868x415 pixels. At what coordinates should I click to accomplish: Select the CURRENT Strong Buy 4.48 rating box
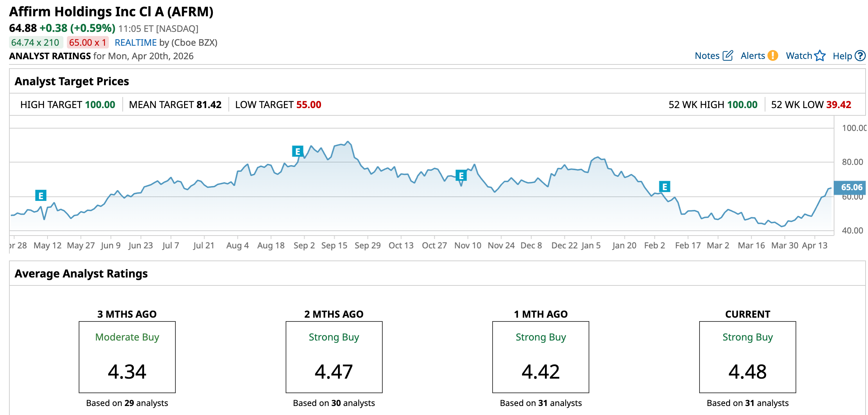(x=747, y=357)
